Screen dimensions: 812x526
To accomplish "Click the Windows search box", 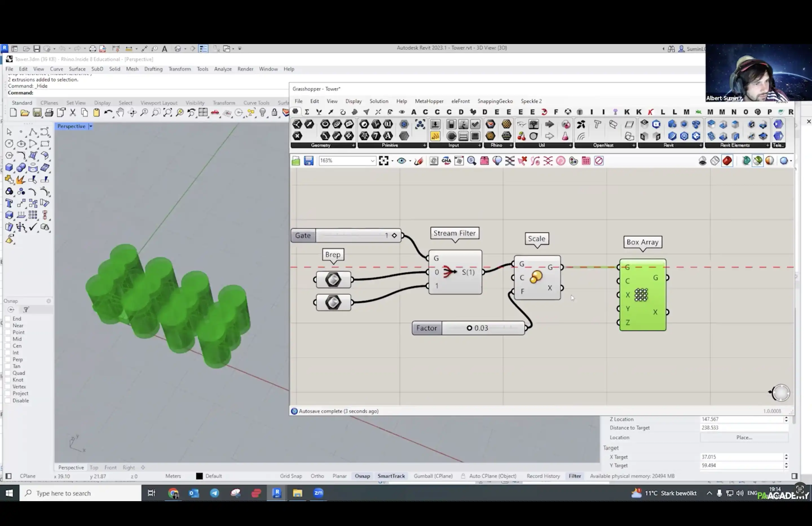I will pyautogui.click(x=81, y=493).
